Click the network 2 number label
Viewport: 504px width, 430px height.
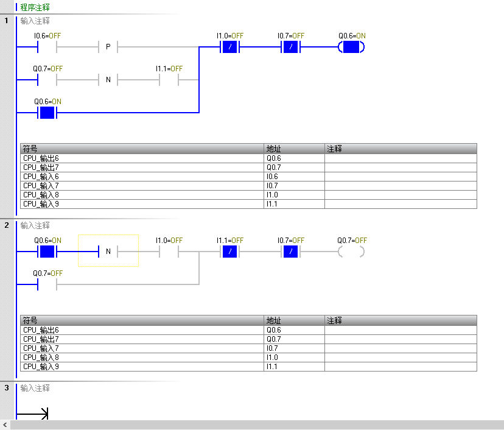click(7, 225)
